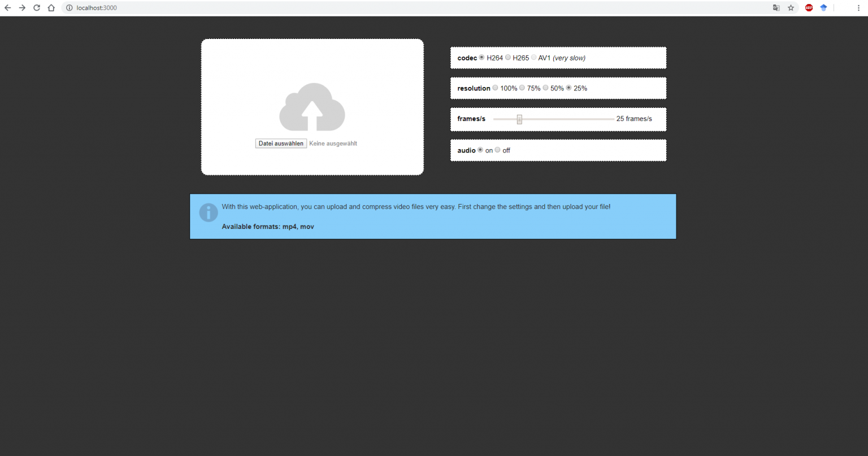Click the '25 frames/s' value text
This screenshot has width=868, height=456.
[634, 119]
